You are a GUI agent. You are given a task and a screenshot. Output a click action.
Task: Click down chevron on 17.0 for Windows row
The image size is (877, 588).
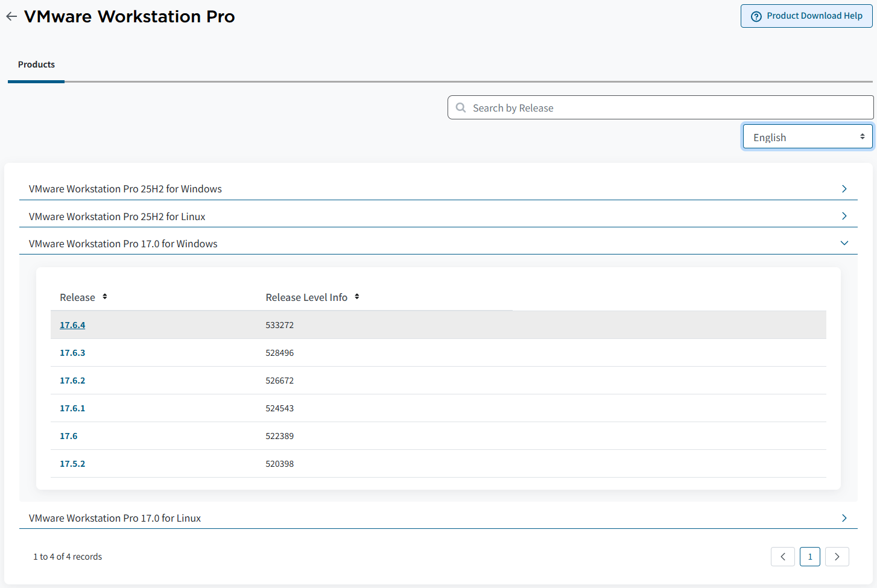pos(844,243)
